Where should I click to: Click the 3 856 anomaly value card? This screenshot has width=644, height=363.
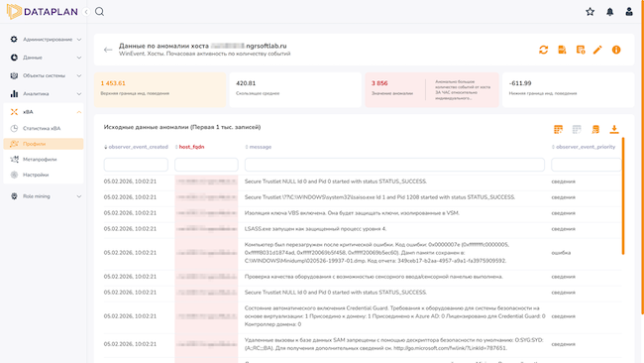[432, 89]
